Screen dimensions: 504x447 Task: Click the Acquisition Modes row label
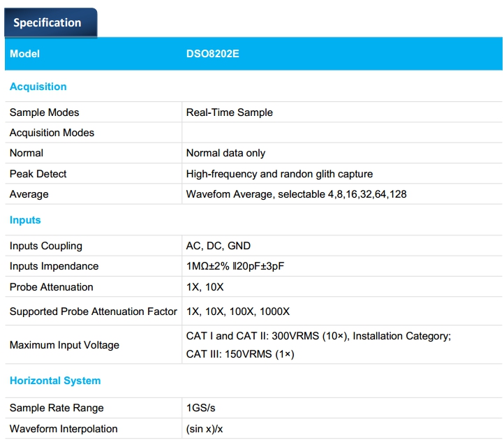[52, 133]
